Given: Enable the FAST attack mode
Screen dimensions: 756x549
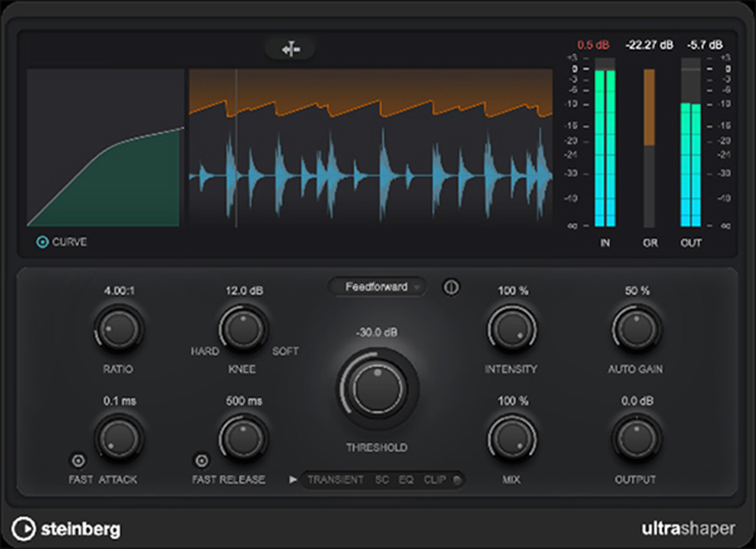Looking at the screenshot, I should (x=77, y=460).
